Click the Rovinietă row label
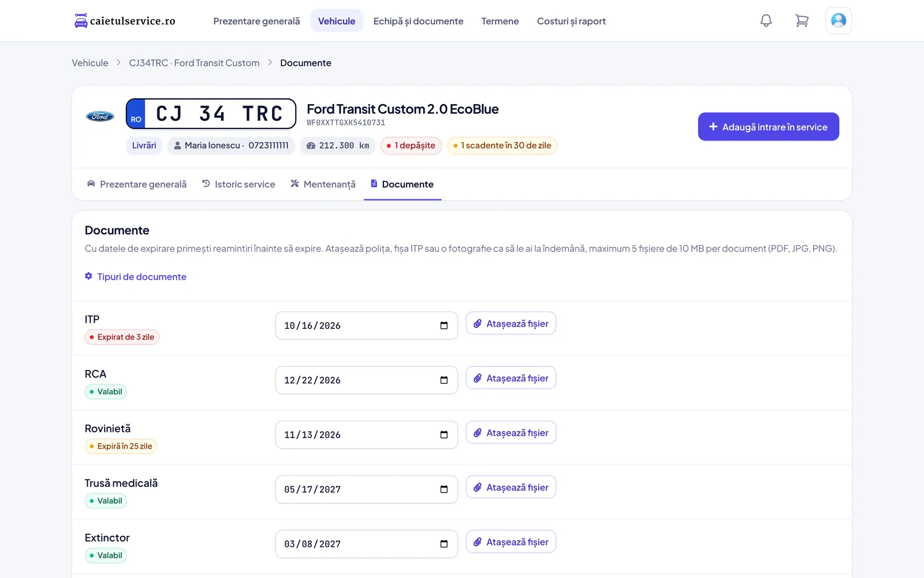The width and height of the screenshot is (924, 578). coord(107,429)
